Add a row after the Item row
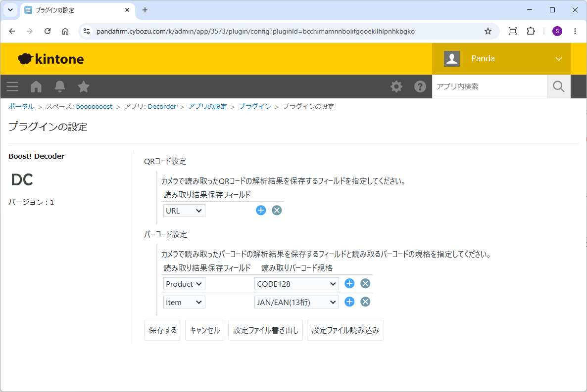Screen dimensions: 587x392 coord(349,302)
